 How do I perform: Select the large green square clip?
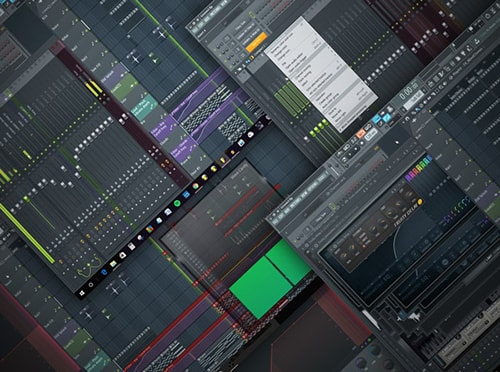point(261,287)
